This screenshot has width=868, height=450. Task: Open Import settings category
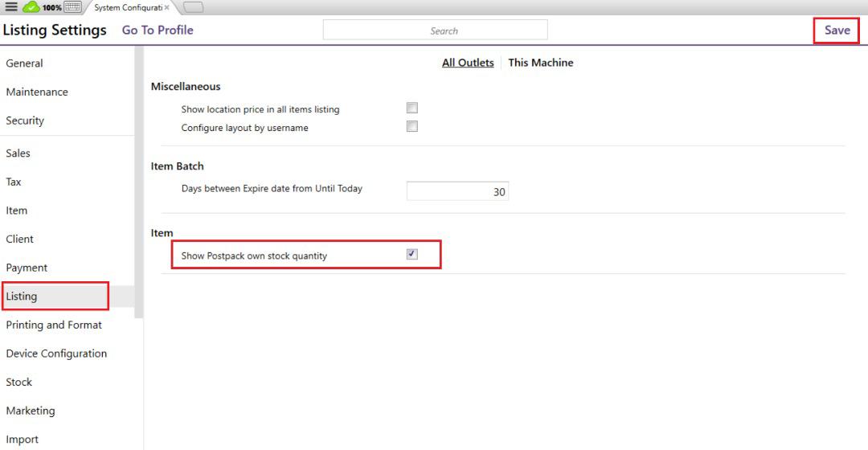pos(23,440)
